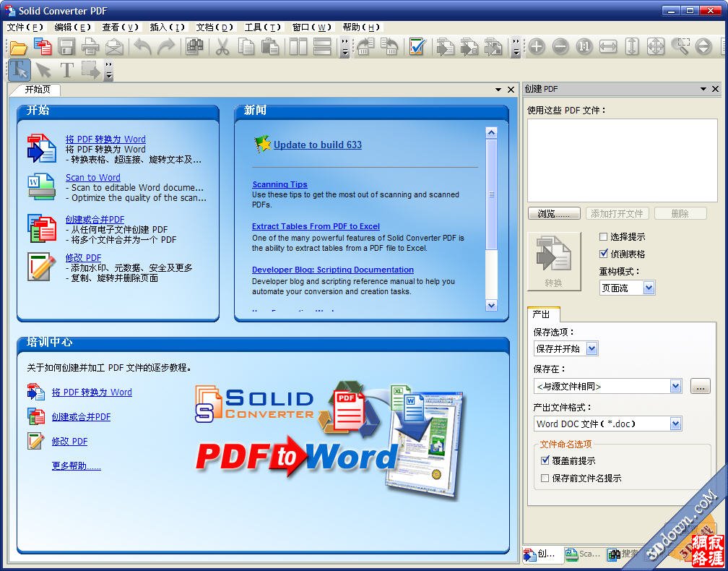Expand the first toolbar overflow options arrow
The image size is (728, 571).
[344, 47]
